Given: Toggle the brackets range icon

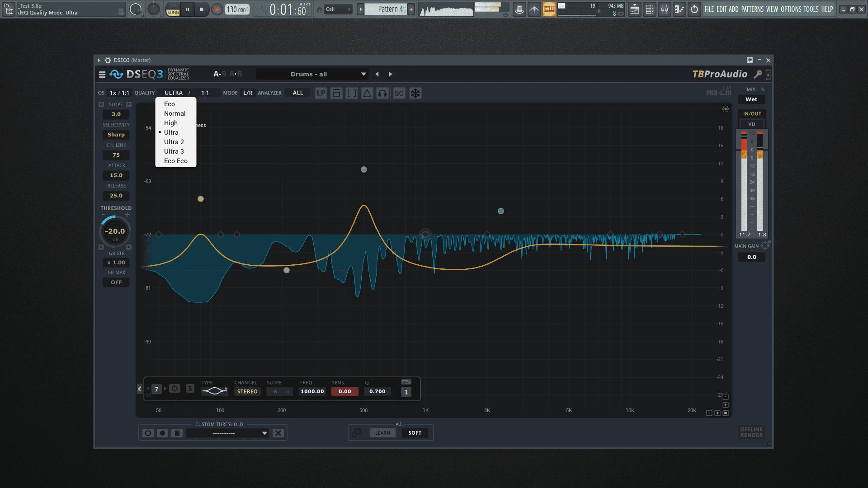Looking at the screenshot, I should coord(352,93).
